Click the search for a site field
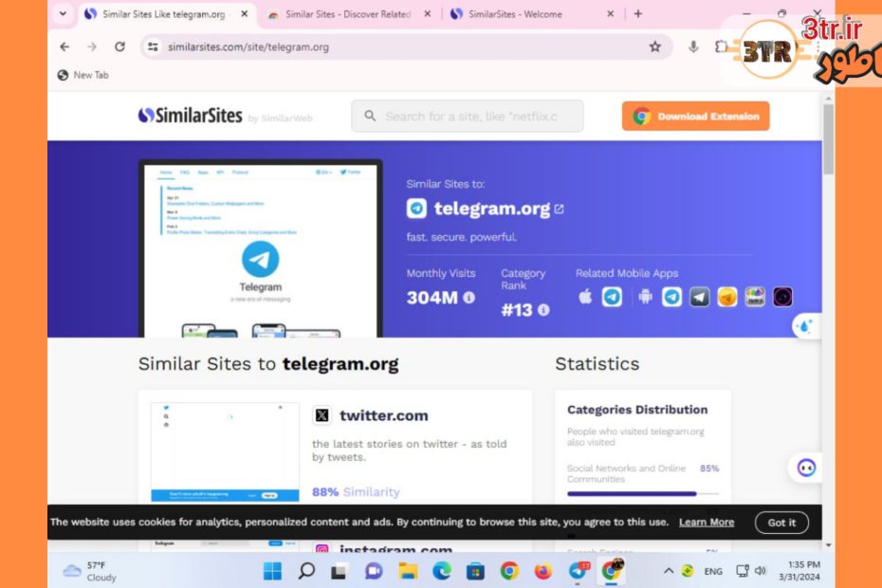This screenshot has height=588, width=882. [x=469, y=117]
